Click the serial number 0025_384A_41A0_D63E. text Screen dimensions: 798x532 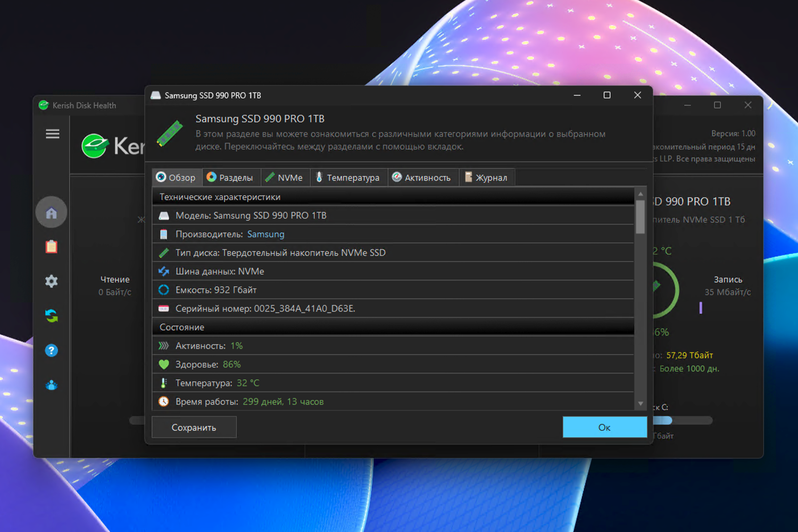pyautogui.click(x=305, y=309)
